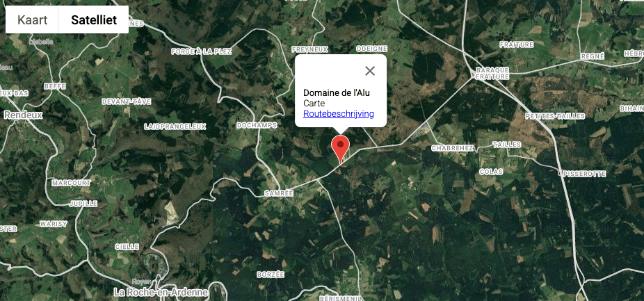Click the Forge à la Plez label

pos(201,51)
